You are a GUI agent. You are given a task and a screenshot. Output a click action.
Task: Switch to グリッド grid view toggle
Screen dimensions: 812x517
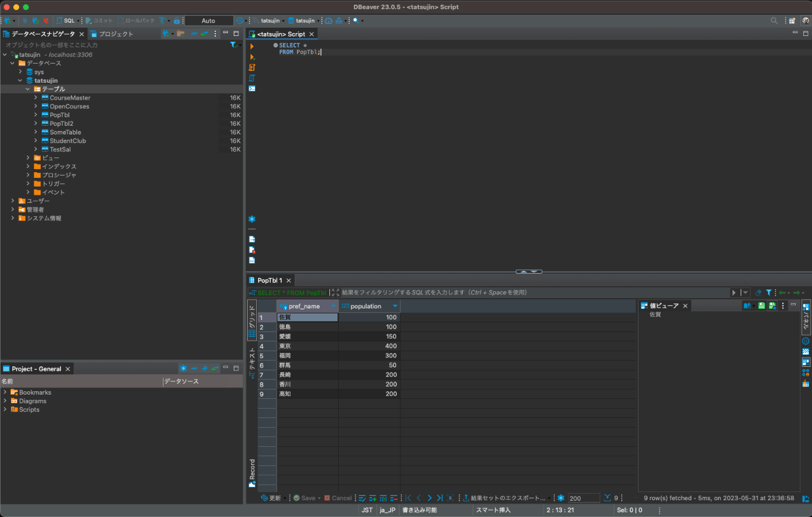pyautogui.click(x=252, y=321)
